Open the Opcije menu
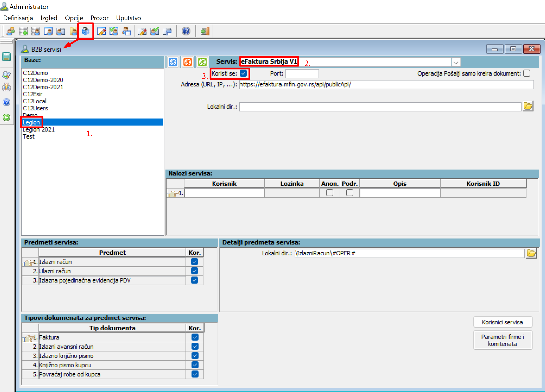545x392 pixels. click(x=74, y=18)
